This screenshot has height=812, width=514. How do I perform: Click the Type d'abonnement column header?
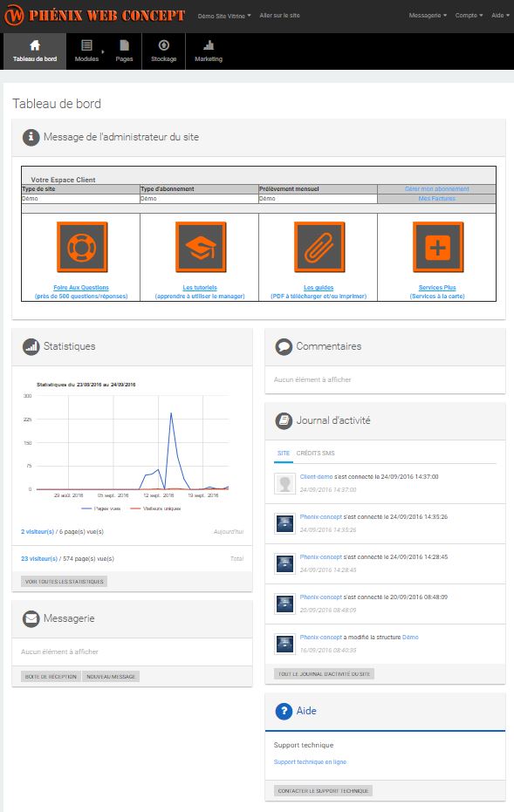(168, 189)
